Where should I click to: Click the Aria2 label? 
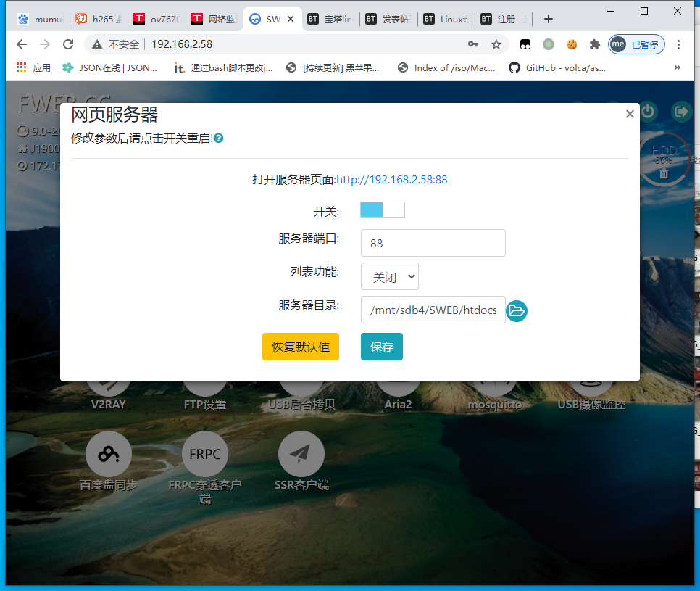tap(399, 405)
